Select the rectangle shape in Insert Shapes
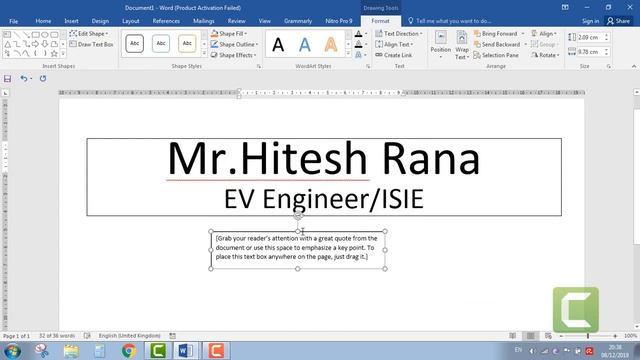The width and height of the screenshot is (640, 360). click(36, 35)
